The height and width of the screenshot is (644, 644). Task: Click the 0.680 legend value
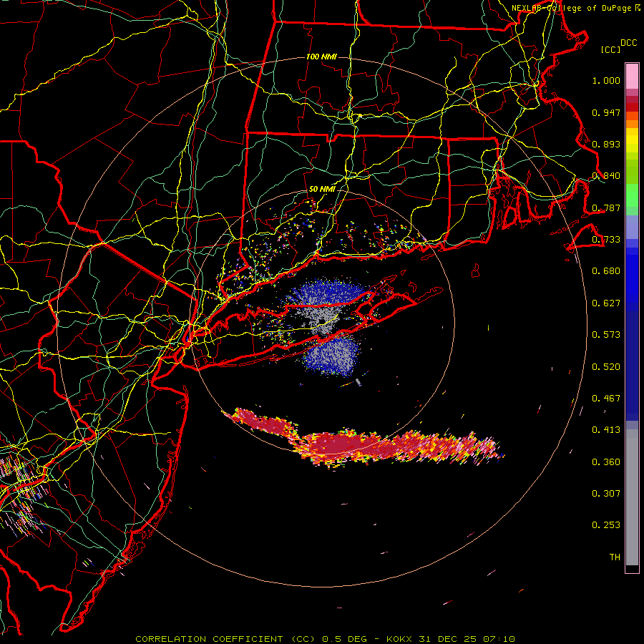click(606, 271)
